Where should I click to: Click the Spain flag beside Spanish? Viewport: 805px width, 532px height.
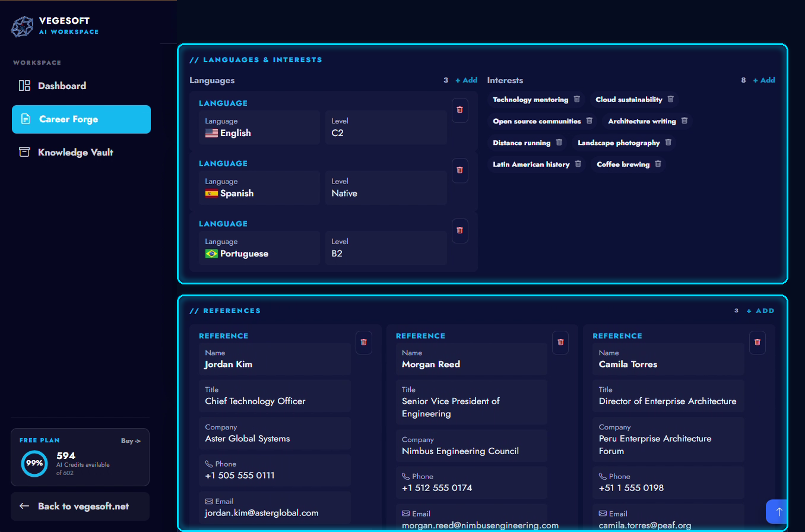211,194
